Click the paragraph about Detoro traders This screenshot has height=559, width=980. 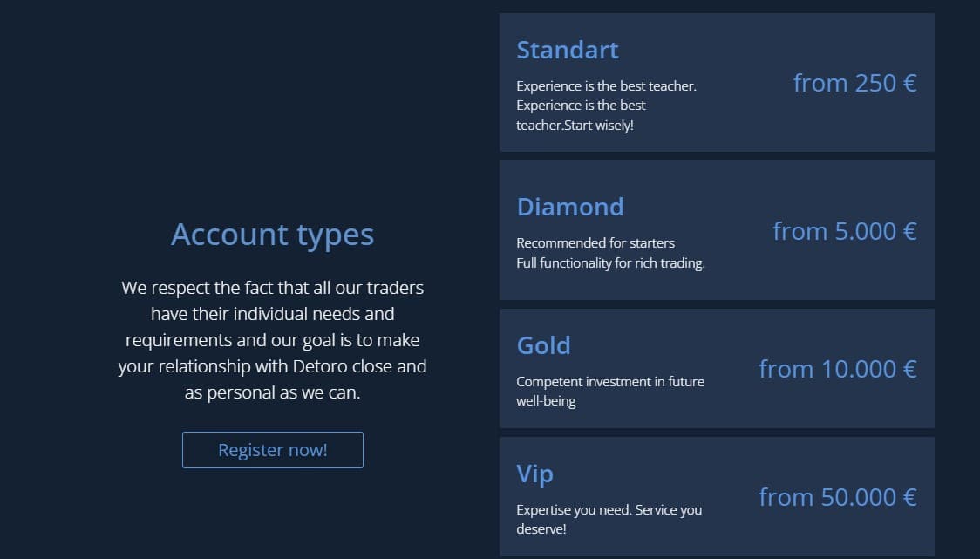[x=273, y=340]
